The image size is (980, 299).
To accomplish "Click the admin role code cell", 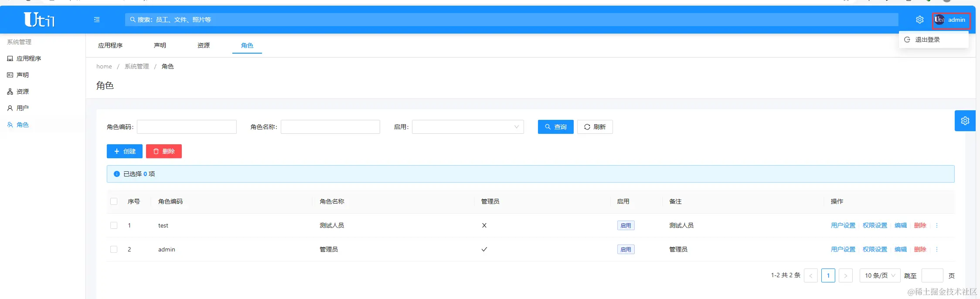I will (167, 249).
